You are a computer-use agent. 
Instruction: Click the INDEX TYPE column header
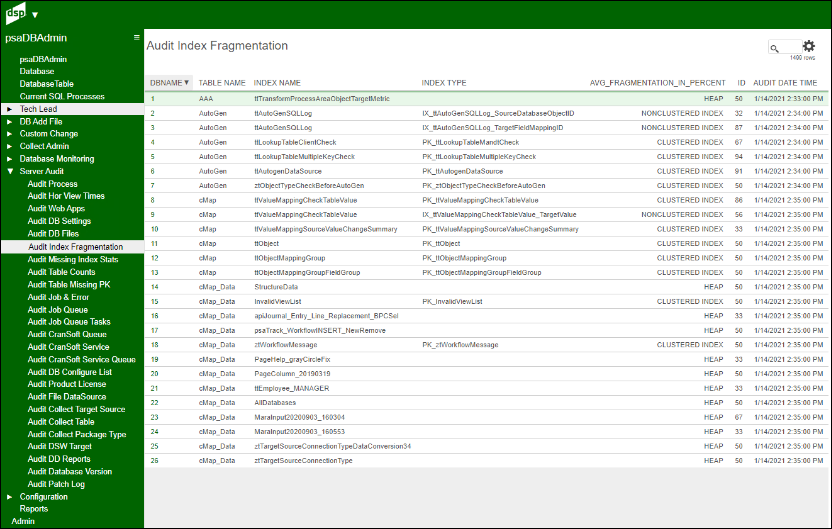tap(444, 83)
